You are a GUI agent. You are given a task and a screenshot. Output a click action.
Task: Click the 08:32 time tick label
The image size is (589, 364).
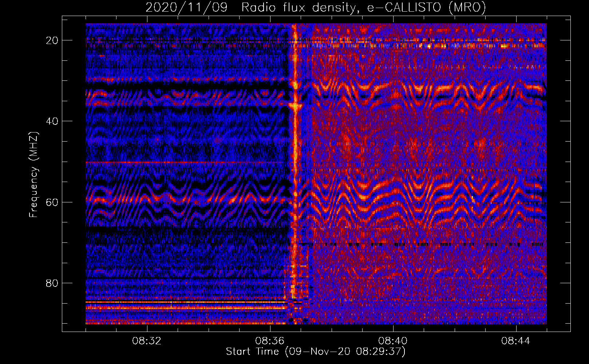[147, 341]
